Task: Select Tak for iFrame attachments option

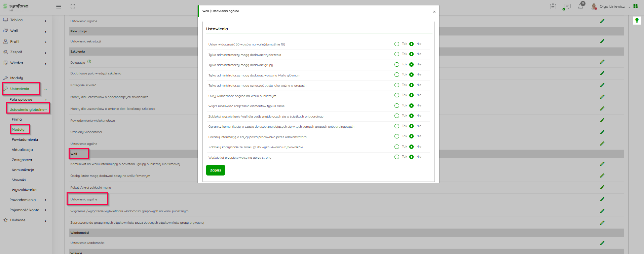Action: click(x=397, y=106)
